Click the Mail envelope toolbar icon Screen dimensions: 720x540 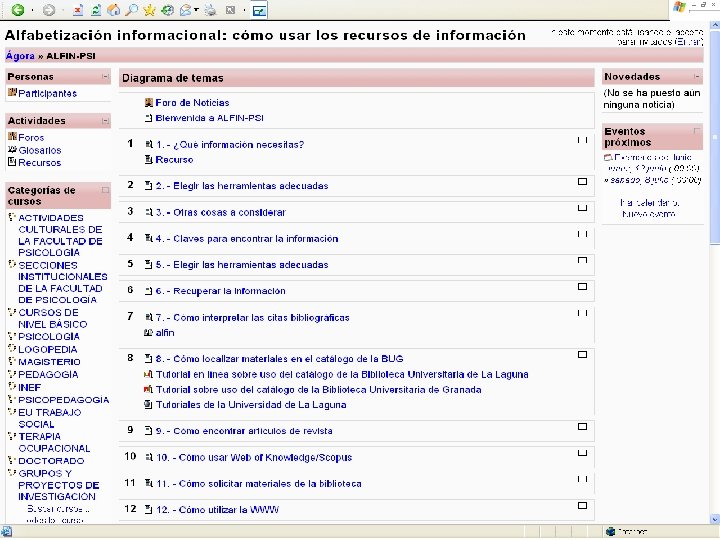coord(186,10)
